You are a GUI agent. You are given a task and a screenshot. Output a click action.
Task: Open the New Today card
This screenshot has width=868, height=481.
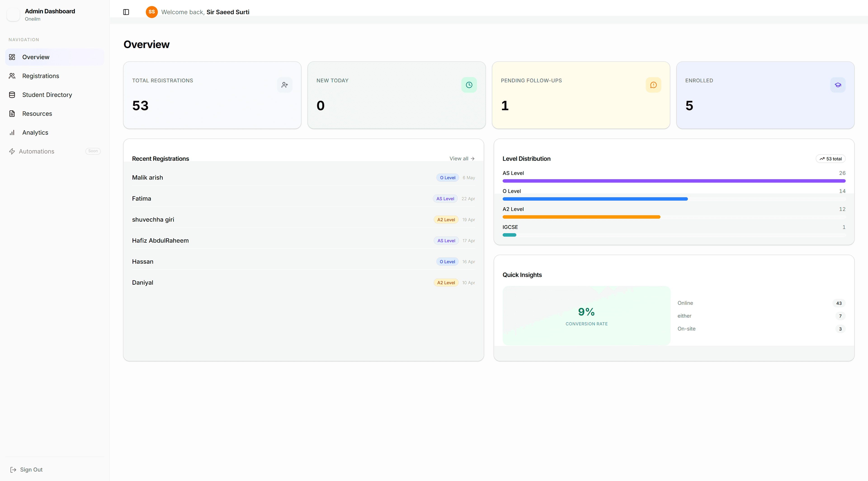pos(397,95)
